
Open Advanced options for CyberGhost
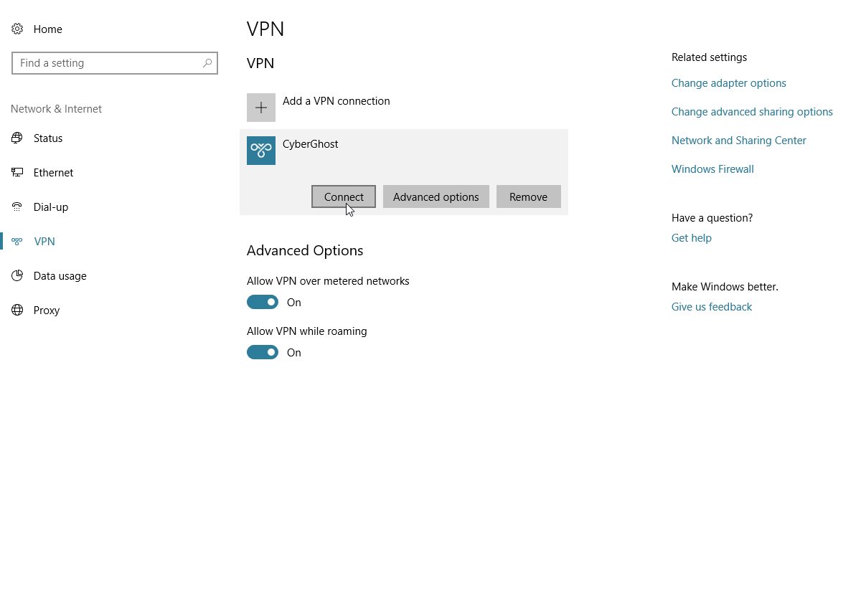[436, 196]
